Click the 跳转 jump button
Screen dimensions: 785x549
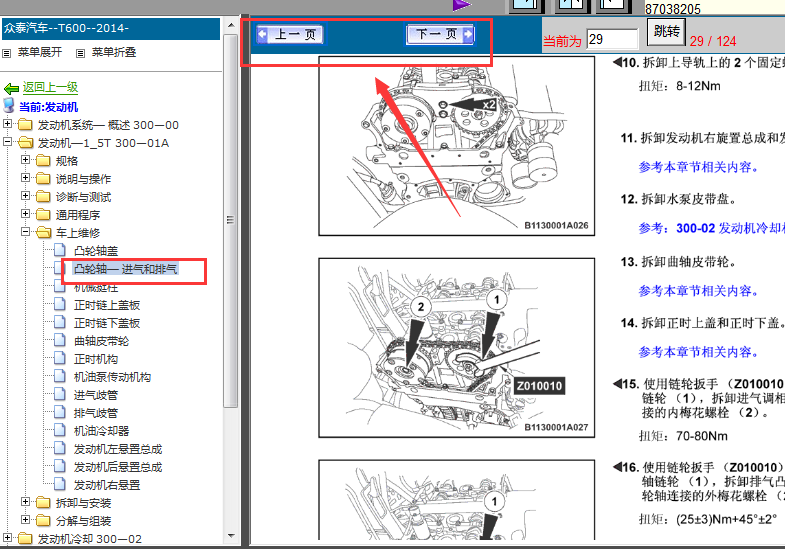pyautogui.click(x=666, y=32)
